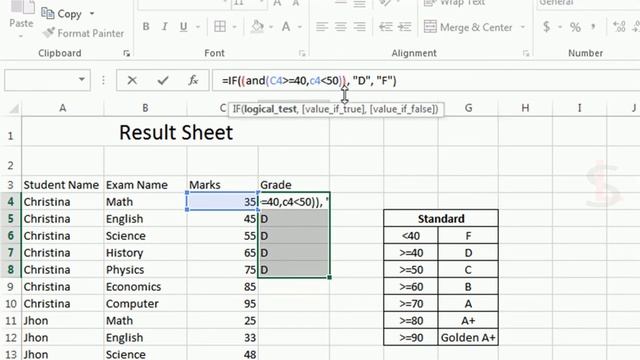This screenshot has height=360, width=640.
Task: Click value_if_false in the IF tooltip
Action: tap(402, 109)
